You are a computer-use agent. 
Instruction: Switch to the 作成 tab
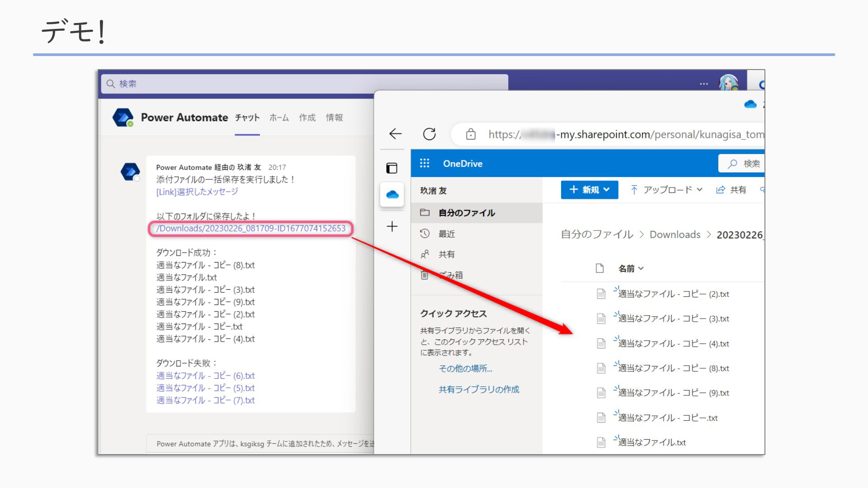(307, 117)
